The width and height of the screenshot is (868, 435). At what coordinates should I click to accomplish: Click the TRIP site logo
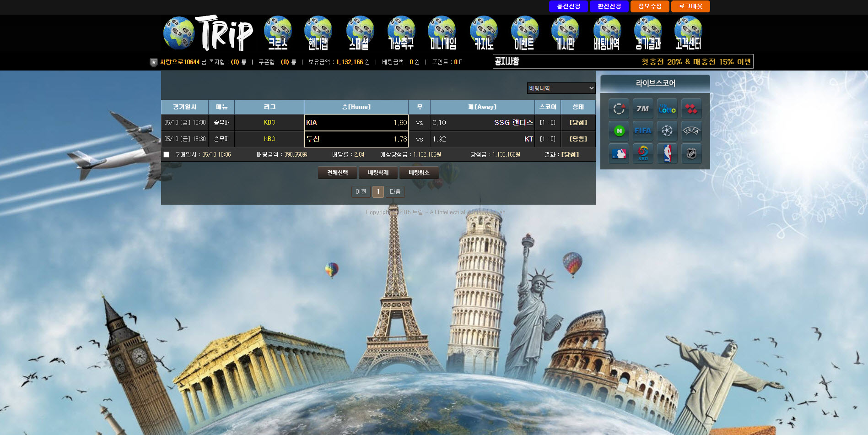[x=208, y=33]
